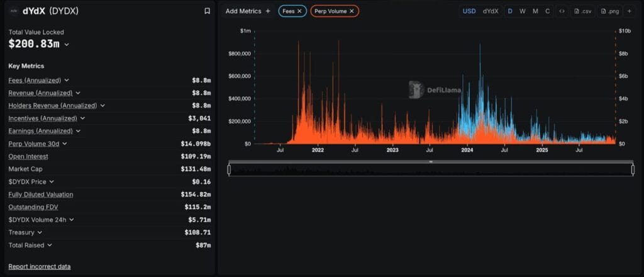Remove the Perp Volume metric chip
Image resolution: width=644 pixels, height=277 pixels.
click(352, 11)
